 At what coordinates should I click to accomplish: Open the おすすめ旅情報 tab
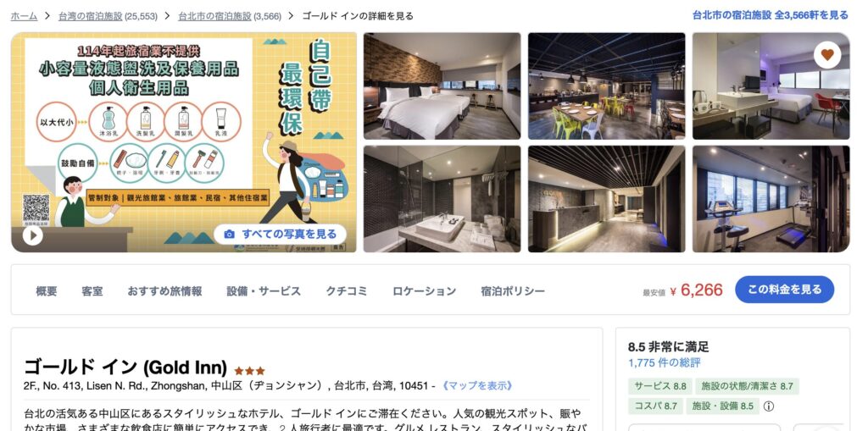click(x=164, y=291)
